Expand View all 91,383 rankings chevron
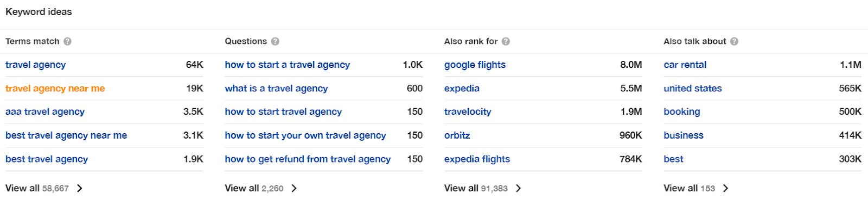 [519, 188]
